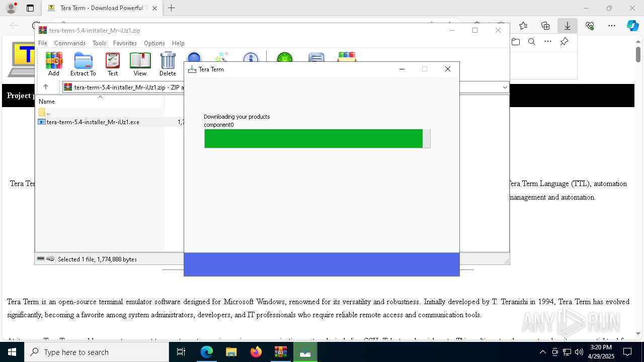Open notification center icon
The width and height of the screenshot is (644, 362).
coord(627,352)
